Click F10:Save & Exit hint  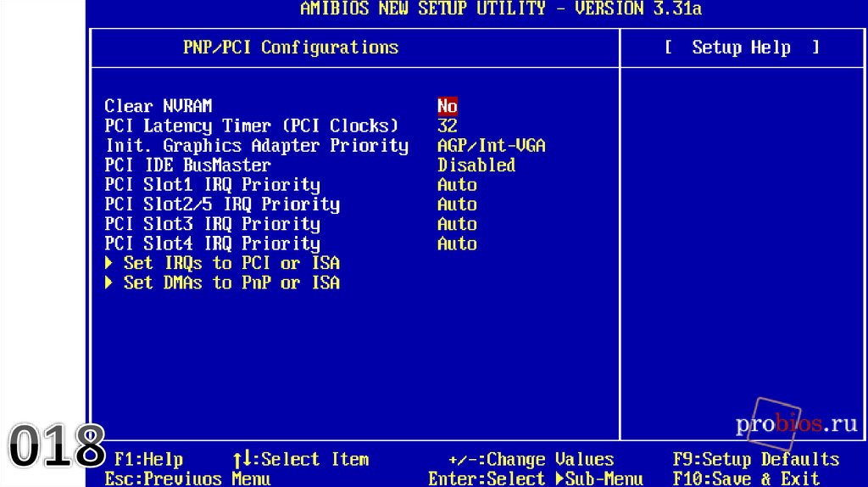coord(746,479)
